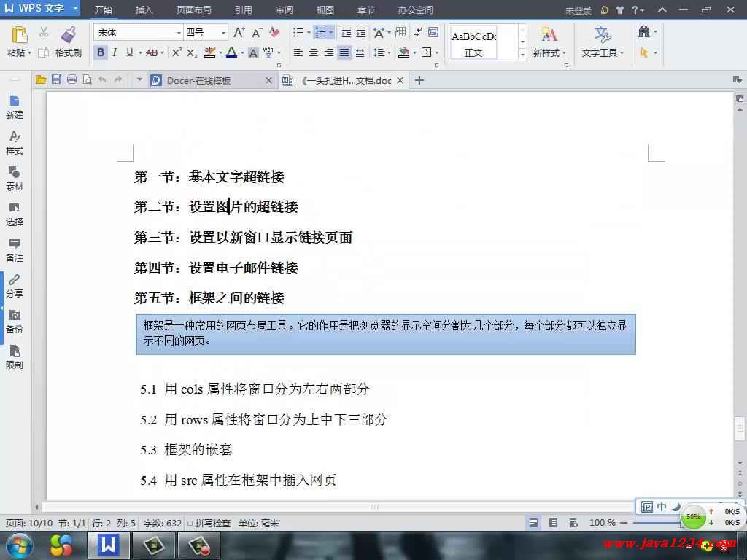This screenshot has height=560, width=747.
Task: Open 备注 (Notes) sidebar panel
Action: coord(15,250)
